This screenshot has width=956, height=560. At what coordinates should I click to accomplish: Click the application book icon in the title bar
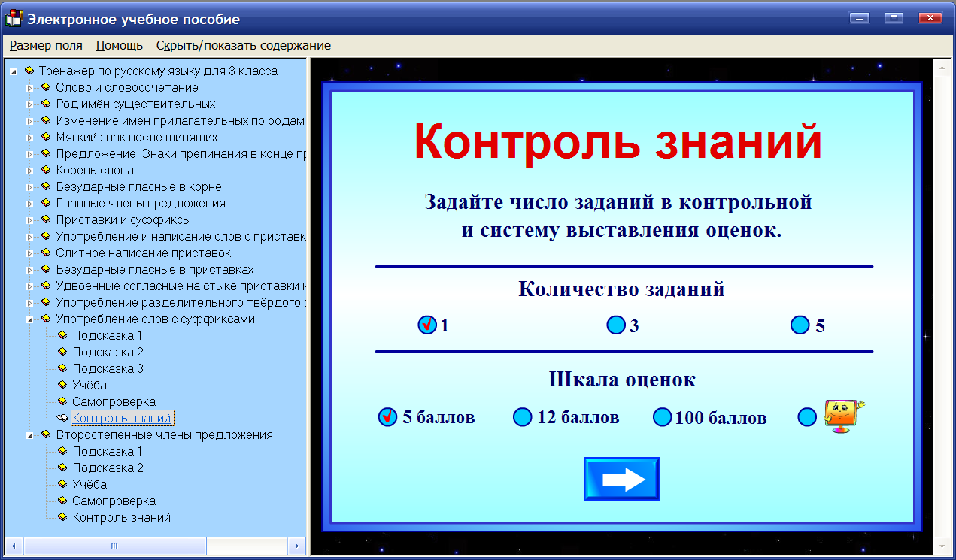[12, 18]
